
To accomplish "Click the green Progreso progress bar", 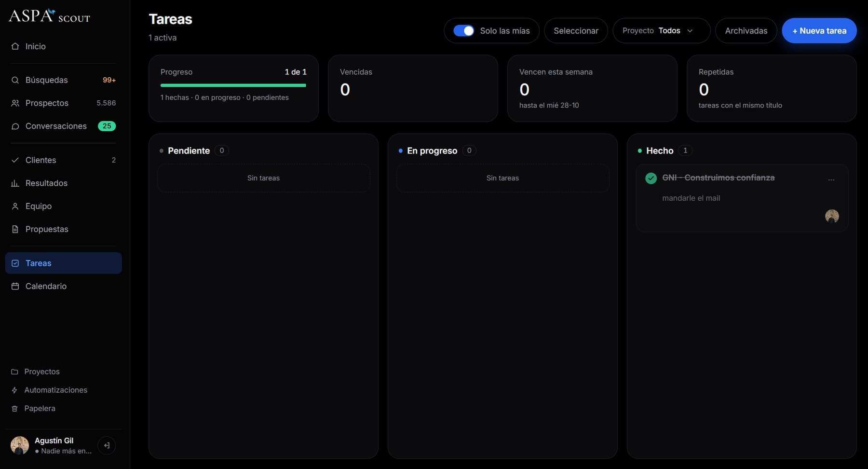I will [x=233, y=85].
